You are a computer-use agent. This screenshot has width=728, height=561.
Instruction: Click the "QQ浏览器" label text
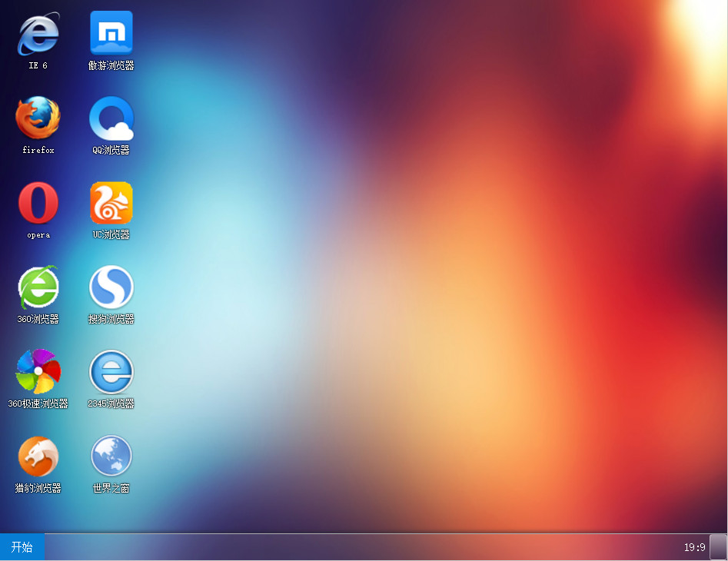(111, 150)
